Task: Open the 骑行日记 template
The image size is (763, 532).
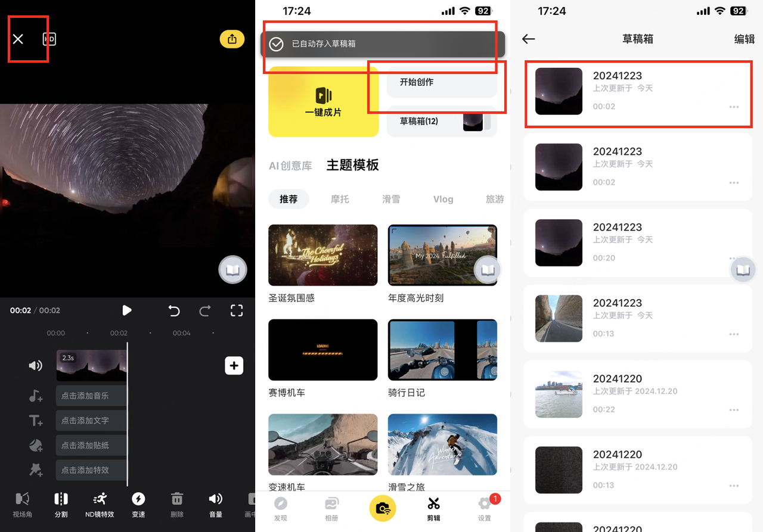Action: coord(442,350)
